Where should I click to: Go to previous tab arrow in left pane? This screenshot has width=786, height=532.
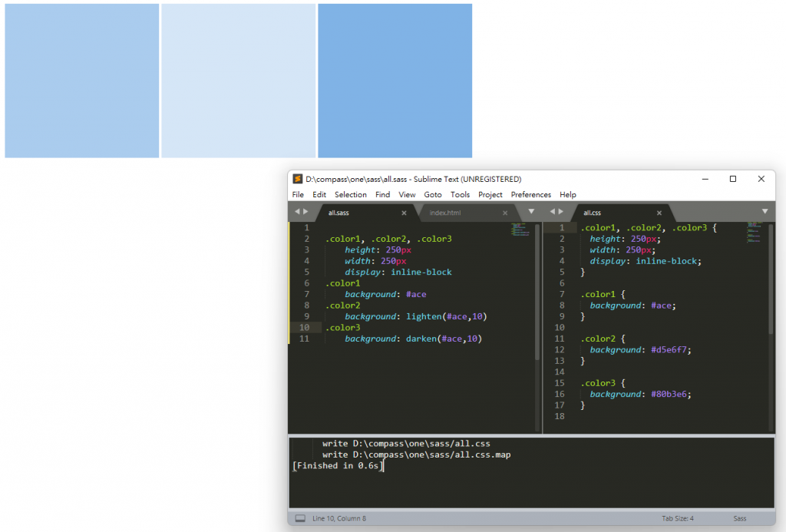click(297, 212)
